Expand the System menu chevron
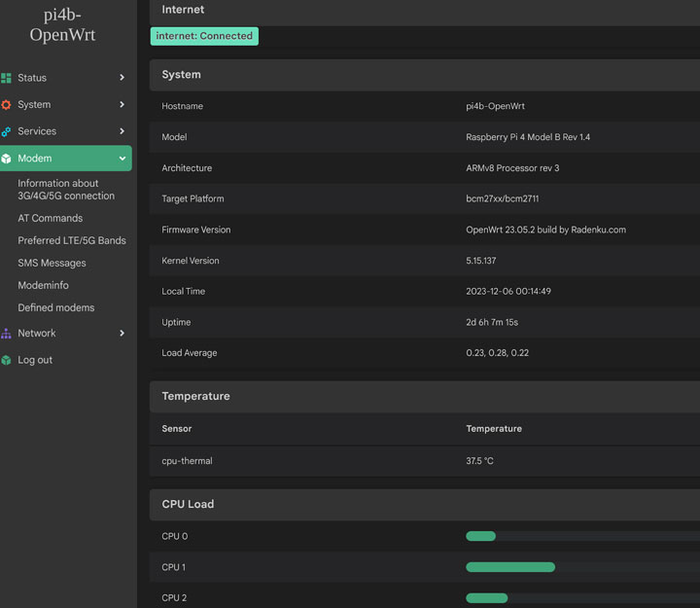 [122, 105]
